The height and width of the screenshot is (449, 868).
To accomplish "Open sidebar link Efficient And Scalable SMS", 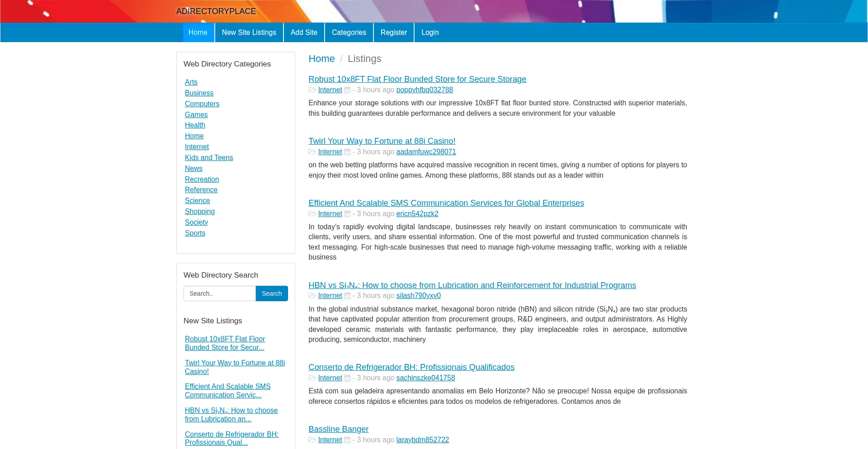I will [x=228, y=391].
